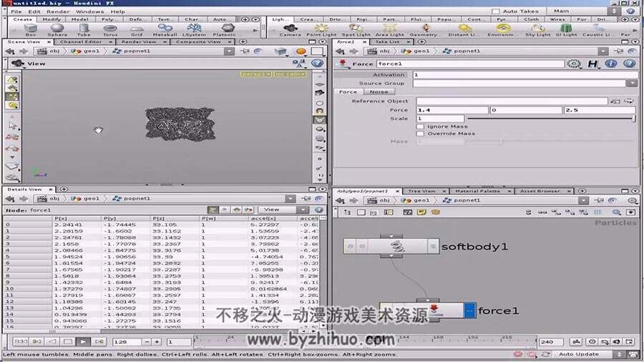Add a Caustic Light from the shelf

(x=596, y=29)
